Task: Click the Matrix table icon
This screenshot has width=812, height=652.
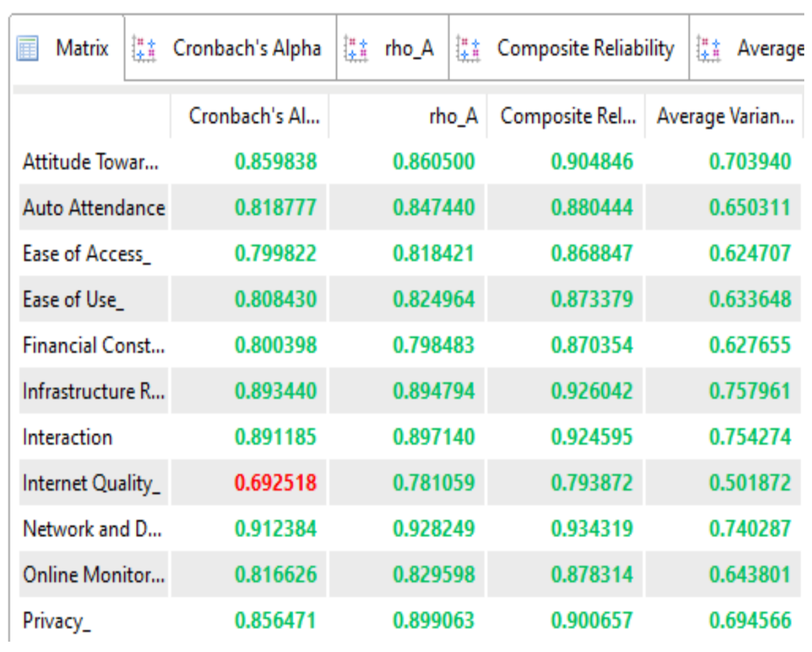Action: (27, 48)
